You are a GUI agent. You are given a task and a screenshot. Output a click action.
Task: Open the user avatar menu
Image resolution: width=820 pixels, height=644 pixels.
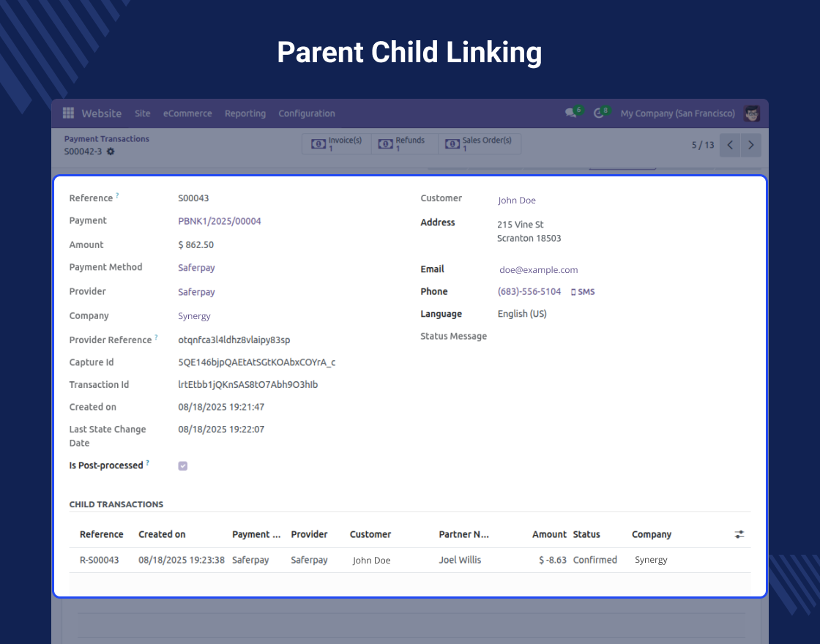tap(751, 113)
